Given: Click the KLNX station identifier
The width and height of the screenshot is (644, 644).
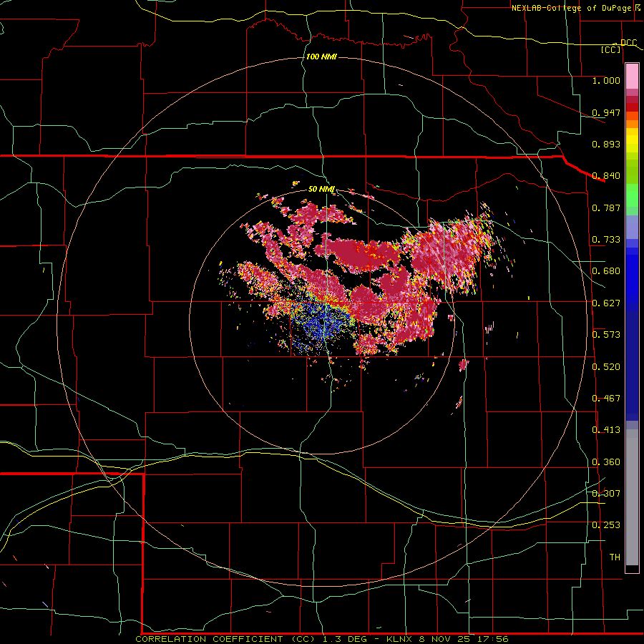Looking at the screenshot, I should [401, 639].
